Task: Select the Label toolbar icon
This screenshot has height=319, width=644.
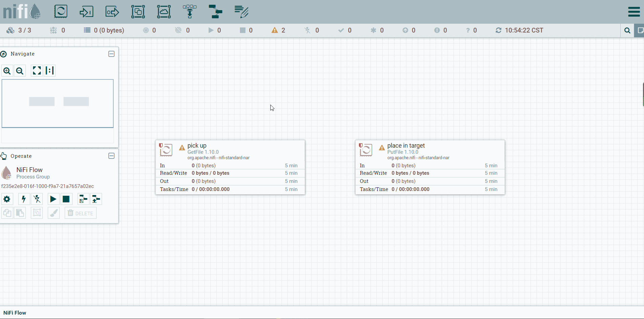Action: coord(242,12)
